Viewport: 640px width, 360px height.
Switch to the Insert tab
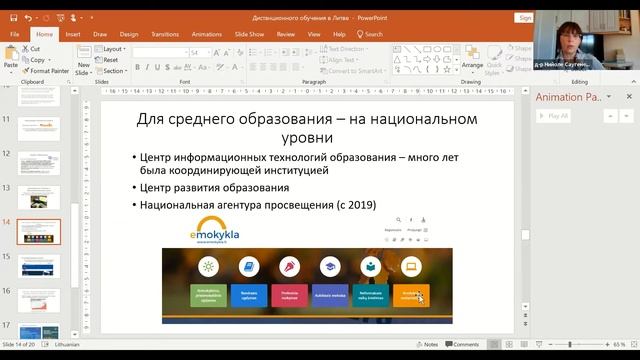73,34
